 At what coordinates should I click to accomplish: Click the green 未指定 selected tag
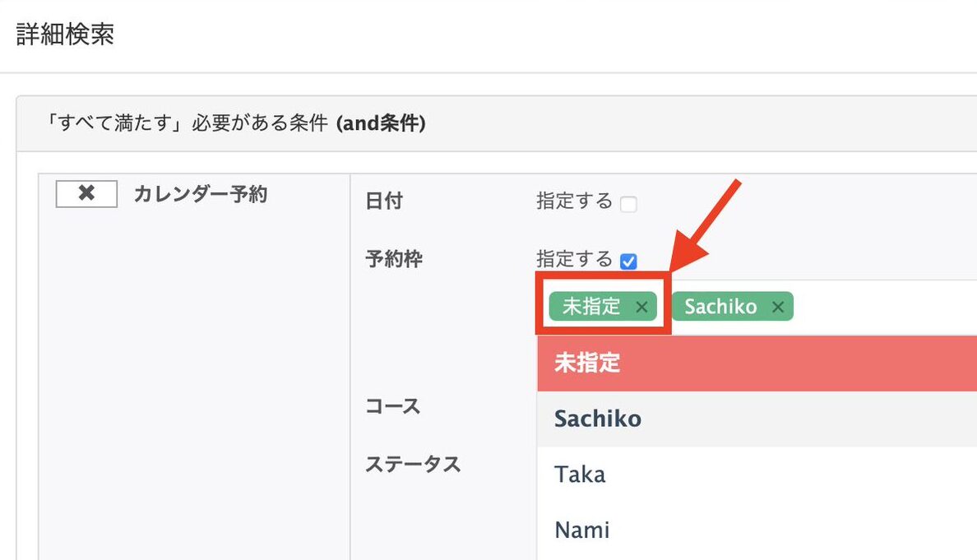click(594, 306)
